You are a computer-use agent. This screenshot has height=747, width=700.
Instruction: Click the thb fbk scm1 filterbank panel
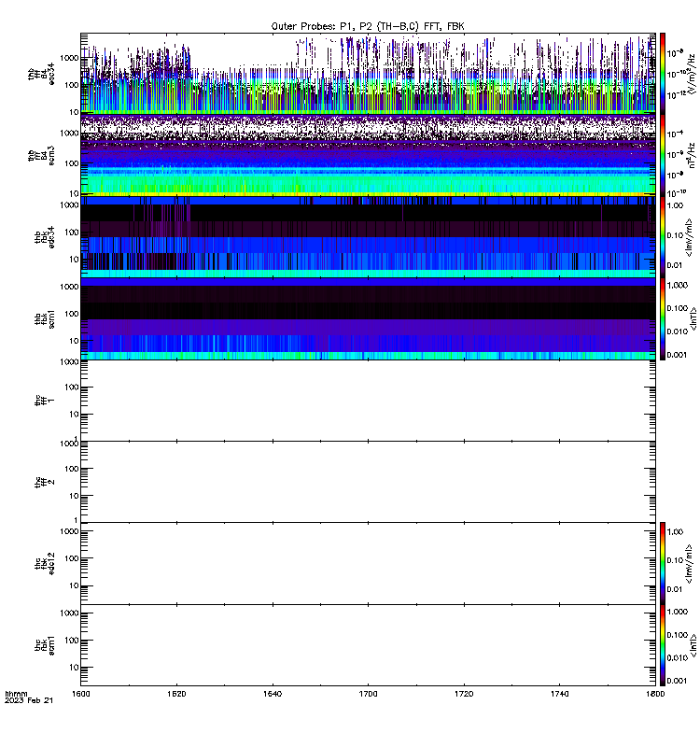click(368, 318)
